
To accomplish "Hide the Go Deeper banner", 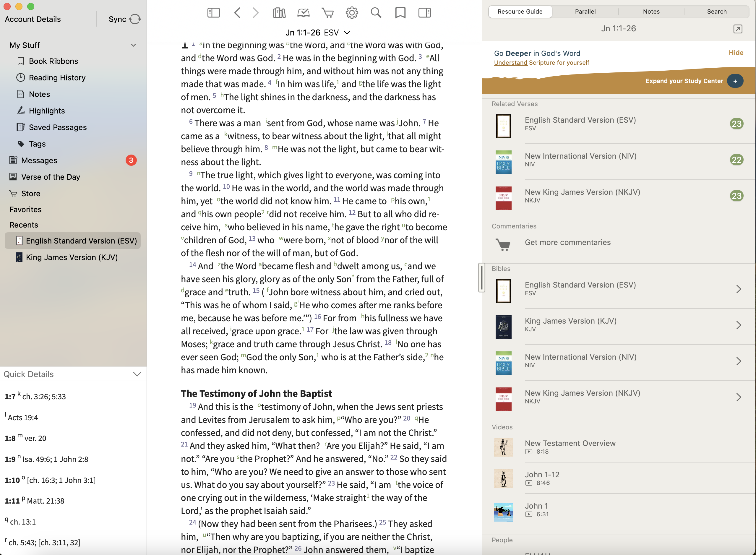I will tap(736, 53).
